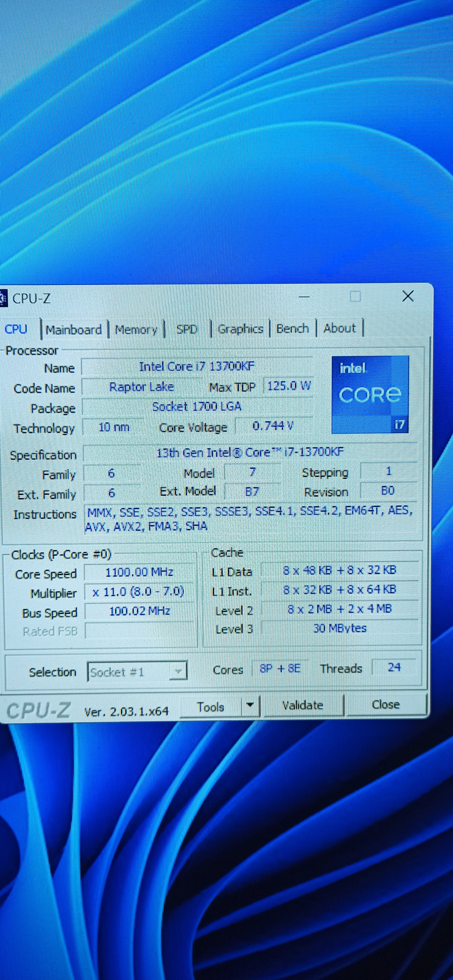This screenshot has height=980, width=453.
Task: Click the Close button at bottom
Action: [385, 704]
